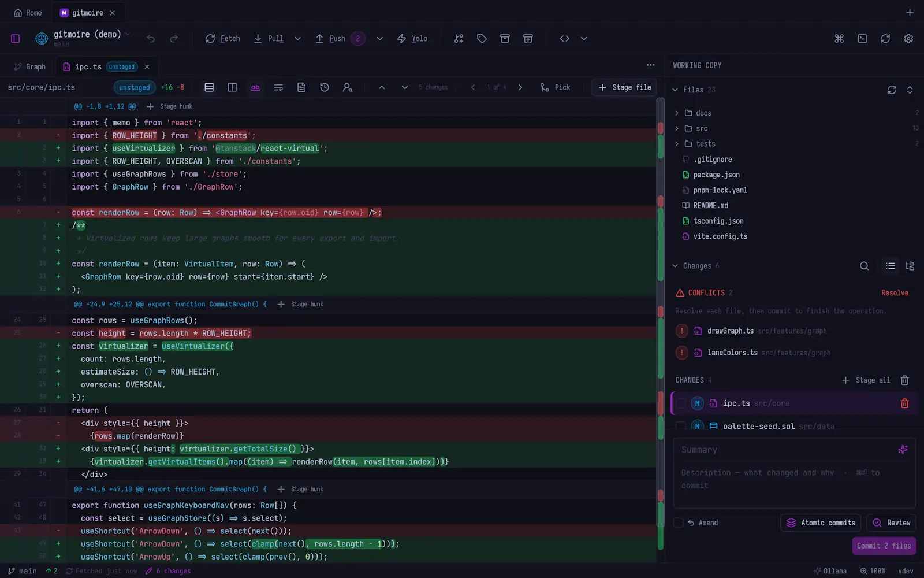Expand the tests folder

(x=677, y=144)
